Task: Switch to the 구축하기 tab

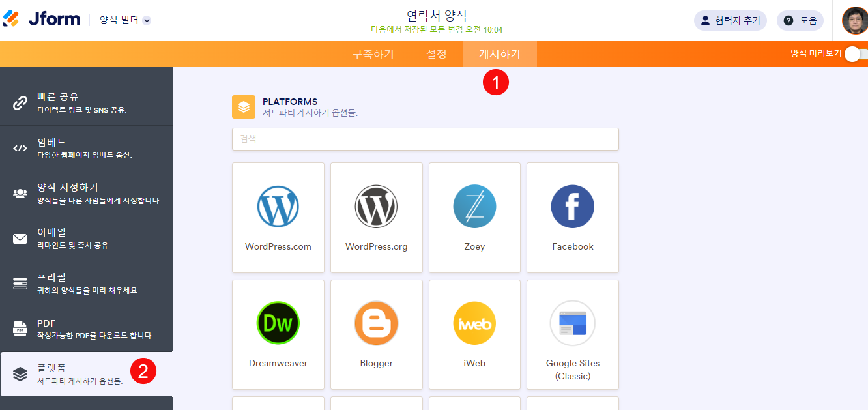Action: pyautogui.click(x=373, y=54)
